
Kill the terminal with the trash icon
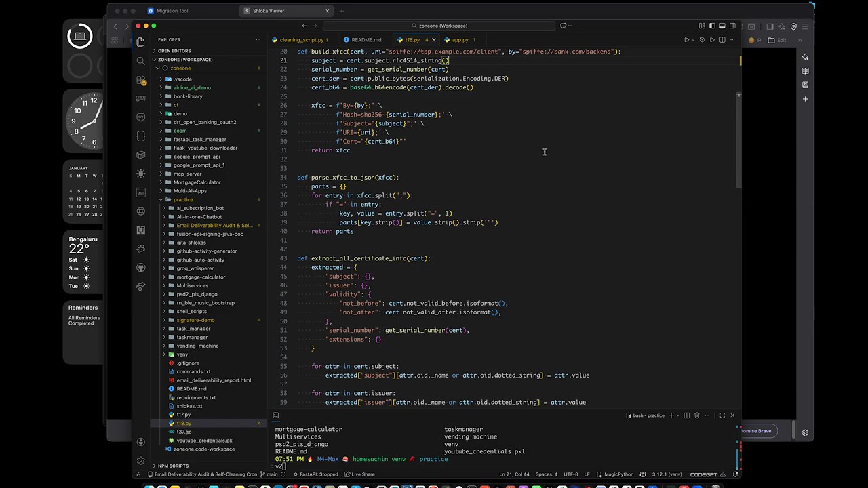[696, 415]
